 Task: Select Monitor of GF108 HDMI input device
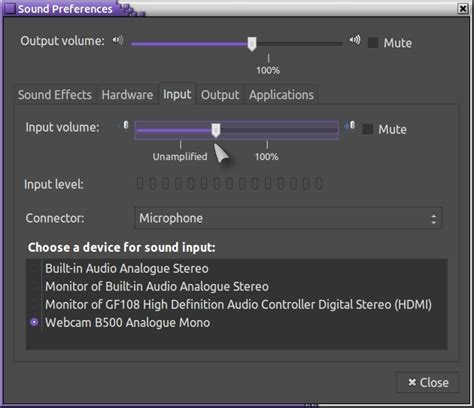[x=236, y=304]
